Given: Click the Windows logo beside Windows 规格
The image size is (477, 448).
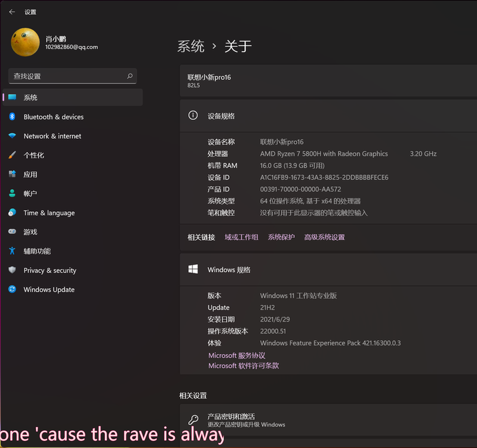Looking at the screenshot, I should tap(193, 269).
